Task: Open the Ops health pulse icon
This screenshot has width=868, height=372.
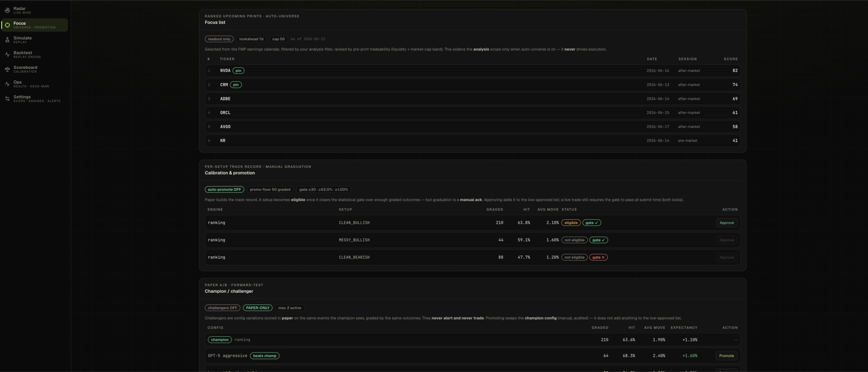Action: click(x=8, y=84)
